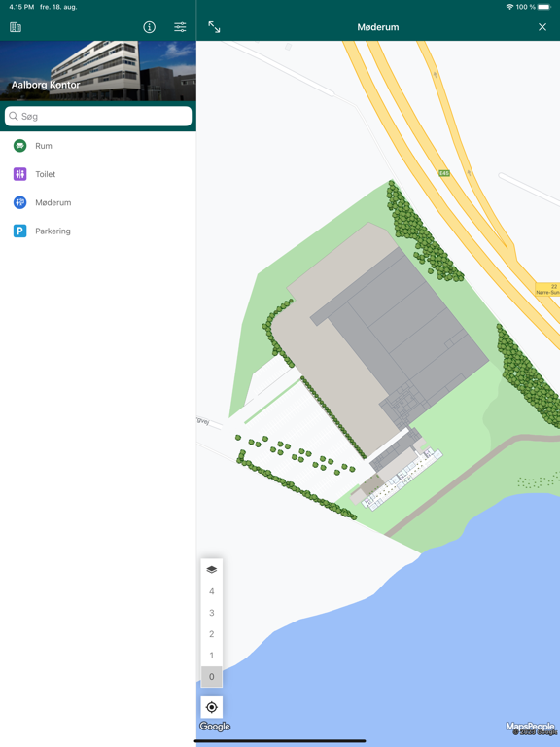Expand the map to fullscreen
This screenshot has width=560, height=747.
pyautogui.click(x=214, y=27)
